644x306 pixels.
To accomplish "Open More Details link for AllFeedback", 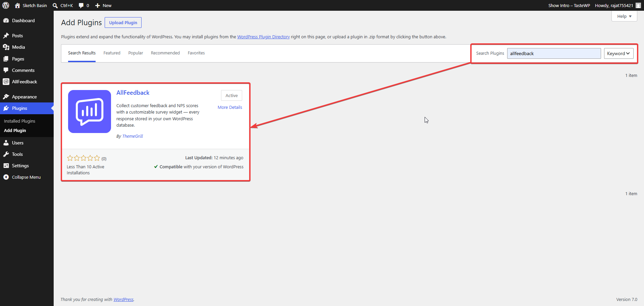I will (x=230, y=107).
